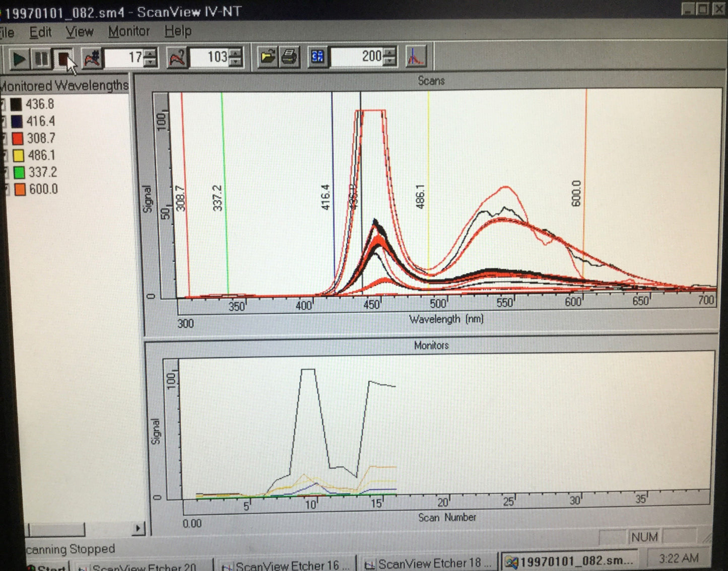728x571 pixels.
Task: Click the red swatch for 308.7
Action: pos(18,138)
